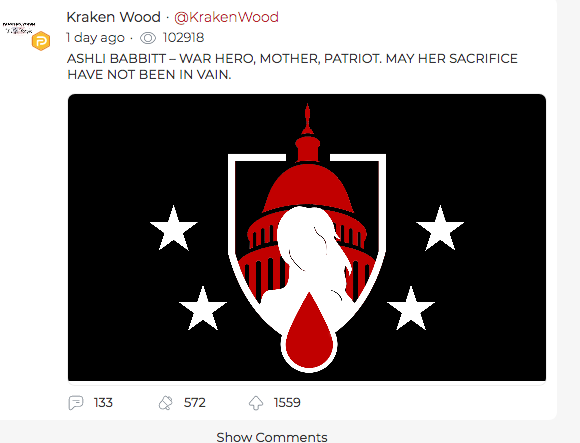Open the Capitol shield post image
Screen dimensions: 580x443
(307, 237)
